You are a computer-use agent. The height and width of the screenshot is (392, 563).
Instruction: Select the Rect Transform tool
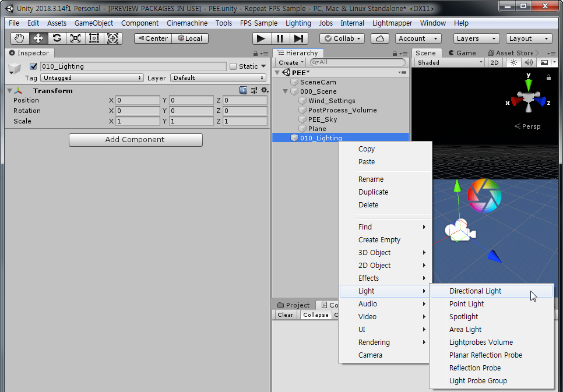tap(94, 38)
